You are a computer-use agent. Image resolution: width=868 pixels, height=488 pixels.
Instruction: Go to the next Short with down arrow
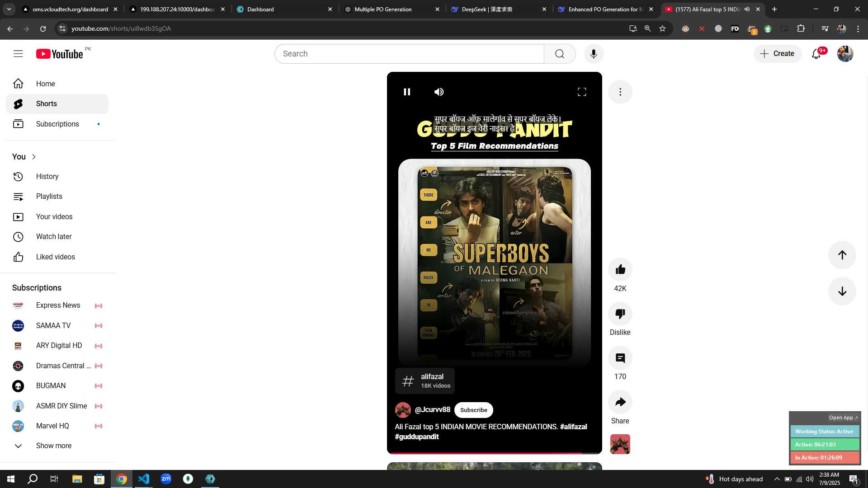(842, 291)
